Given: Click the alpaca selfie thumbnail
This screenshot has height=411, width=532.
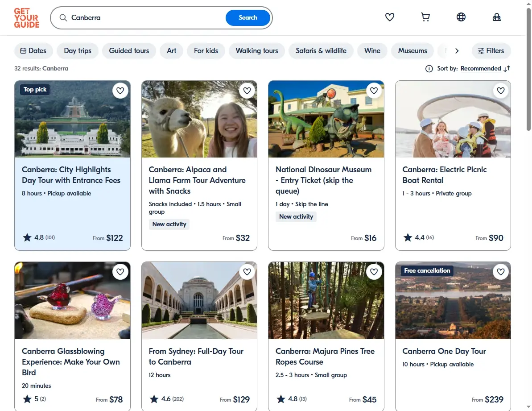Looking at the screenshot, I should pyautogui.click(x=199, y=119).
